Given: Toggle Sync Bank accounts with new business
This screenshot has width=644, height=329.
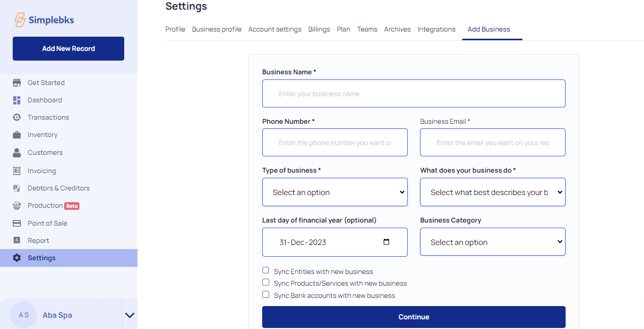Looking at the screenshot, I should (266, 294).
